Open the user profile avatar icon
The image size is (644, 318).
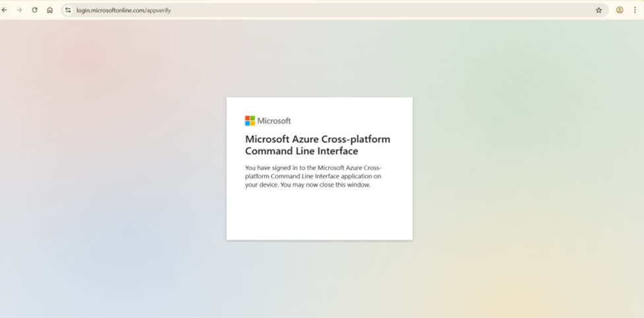(x=620, y=11)
